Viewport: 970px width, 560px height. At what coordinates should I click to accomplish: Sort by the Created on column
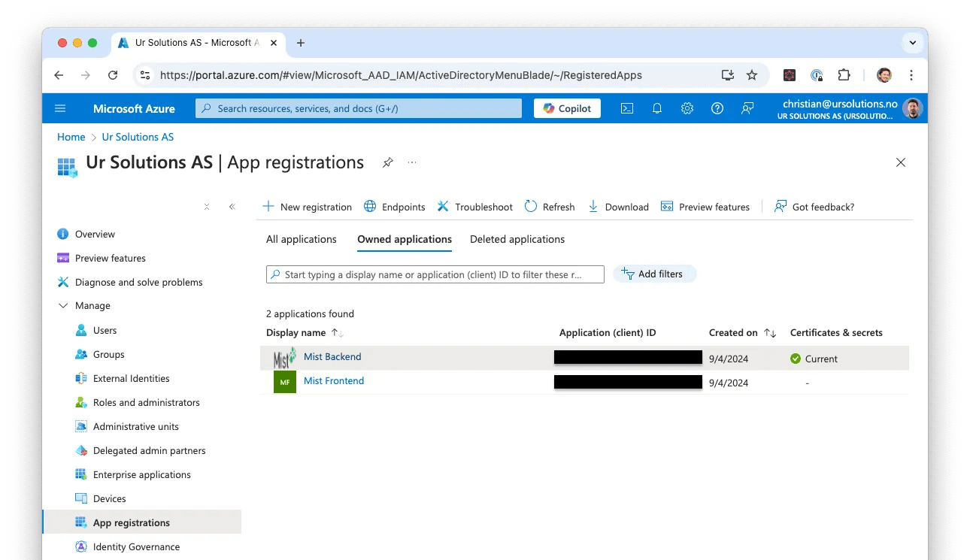pyautogui.click(x=742, y=332)
